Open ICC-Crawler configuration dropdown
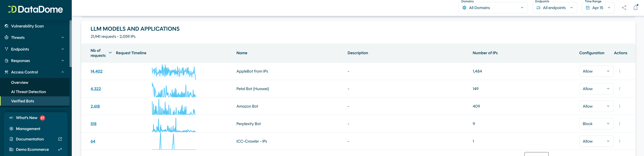Viewport: 644px width, 156px height. [x=596, y=141]
